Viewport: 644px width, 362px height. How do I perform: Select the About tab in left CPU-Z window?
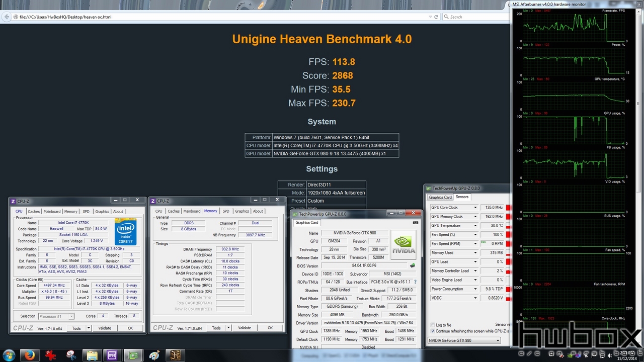point(118,211)
